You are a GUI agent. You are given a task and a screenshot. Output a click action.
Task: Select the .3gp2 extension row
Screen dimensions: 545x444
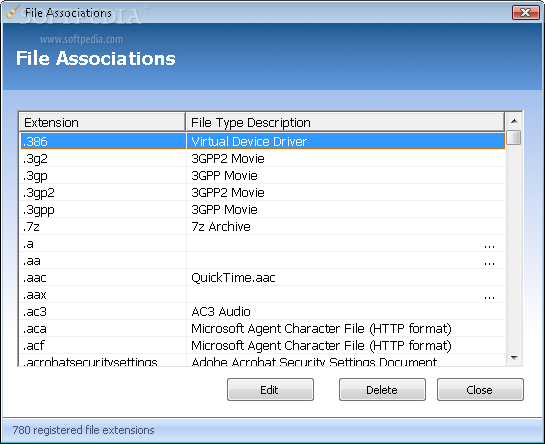click(263, 192)
